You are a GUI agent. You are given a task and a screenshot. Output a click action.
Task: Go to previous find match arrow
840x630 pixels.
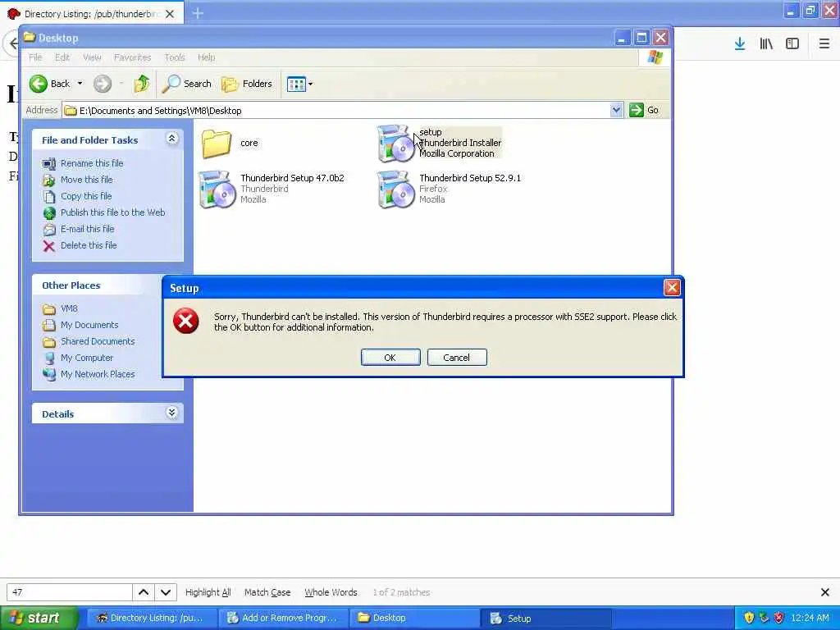tap(144, 592)
